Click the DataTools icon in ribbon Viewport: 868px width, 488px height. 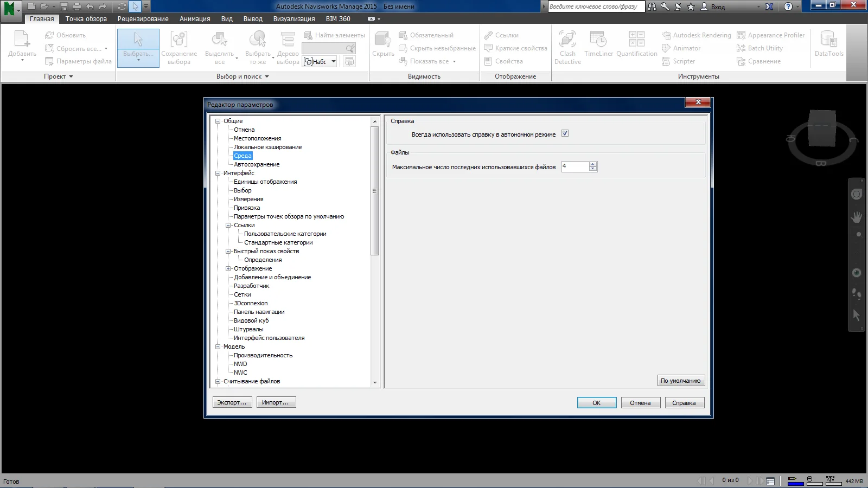[828, 40]
